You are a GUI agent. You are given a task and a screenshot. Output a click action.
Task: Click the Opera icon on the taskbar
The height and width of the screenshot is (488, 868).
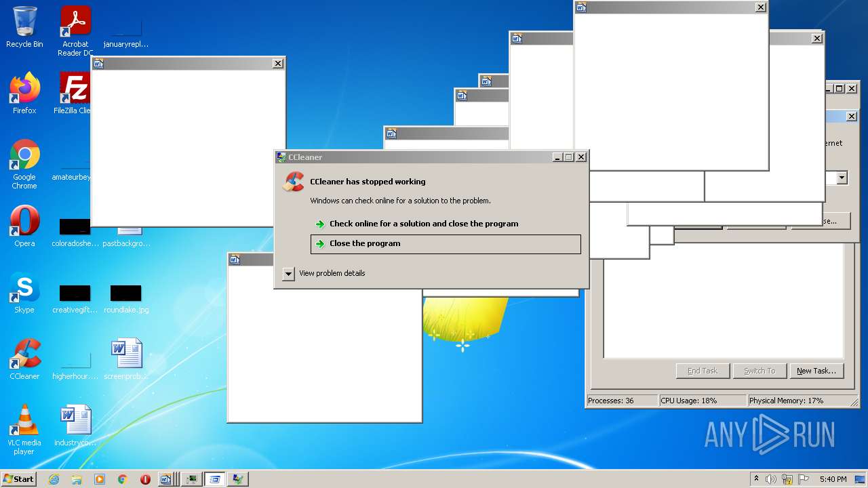145,479
